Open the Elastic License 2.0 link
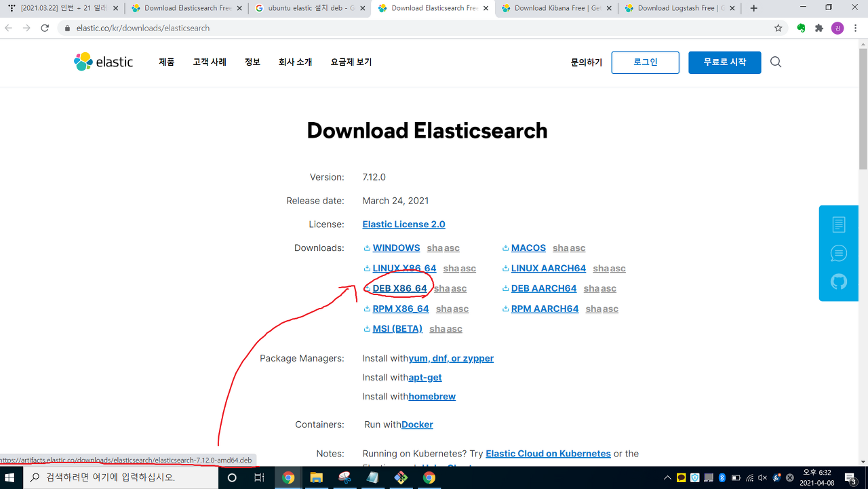 (404, 224)
